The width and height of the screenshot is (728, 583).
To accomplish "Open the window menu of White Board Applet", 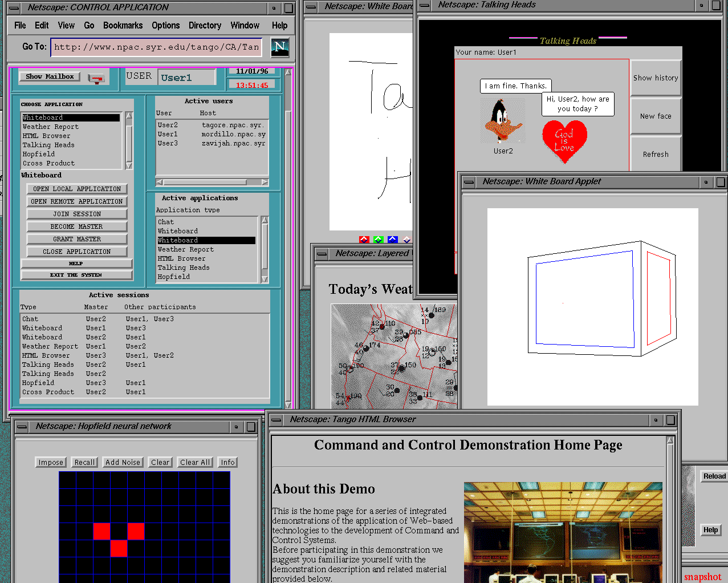I will click(x=469, y=182).
